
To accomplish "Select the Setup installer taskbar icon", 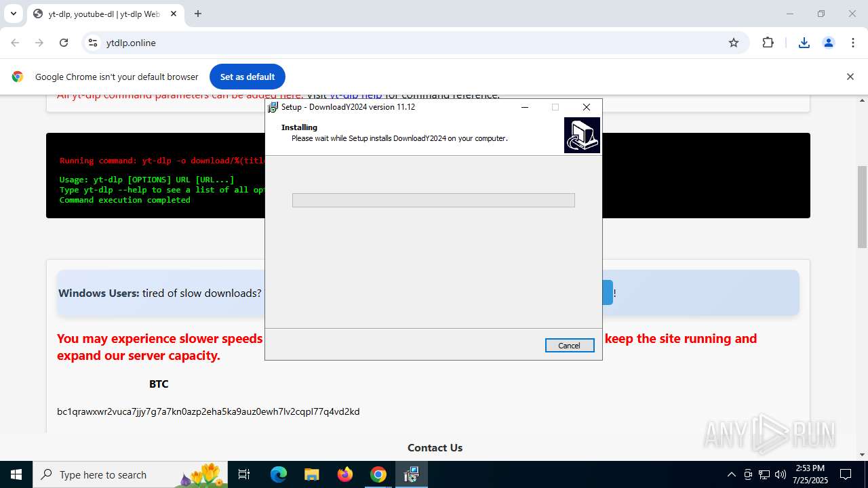I will (411, 474).
